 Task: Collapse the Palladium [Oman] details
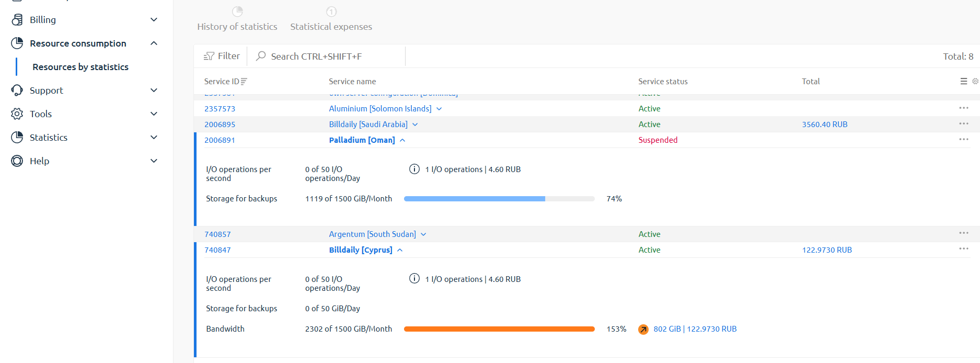click(402, 140)
